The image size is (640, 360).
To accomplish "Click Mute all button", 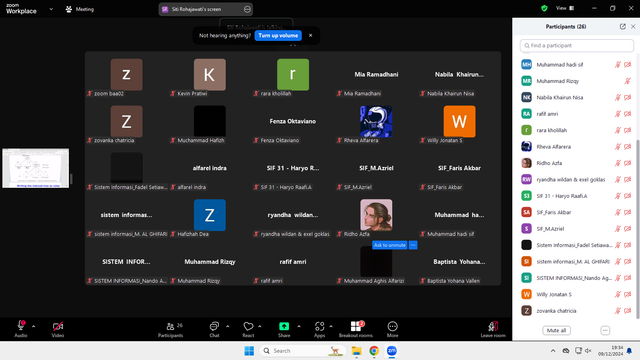I will point(556,330).
